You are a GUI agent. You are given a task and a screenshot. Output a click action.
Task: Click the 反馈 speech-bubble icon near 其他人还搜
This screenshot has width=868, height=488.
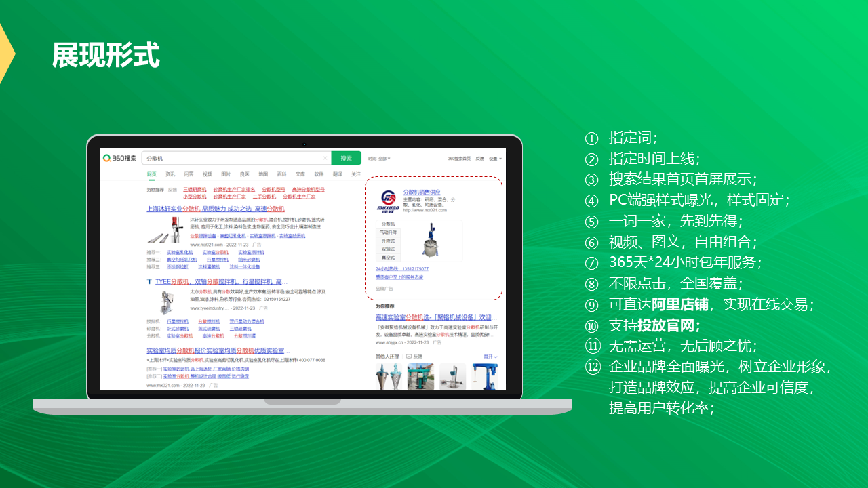pos(409,355)
